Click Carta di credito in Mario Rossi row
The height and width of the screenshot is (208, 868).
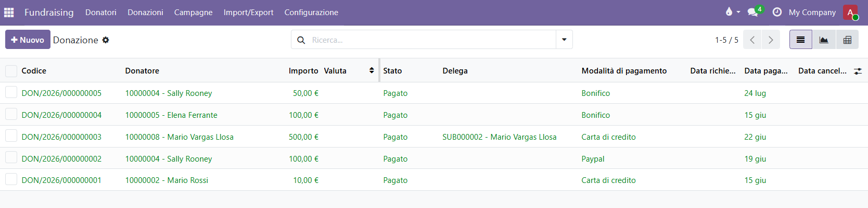tap(608, 180)
